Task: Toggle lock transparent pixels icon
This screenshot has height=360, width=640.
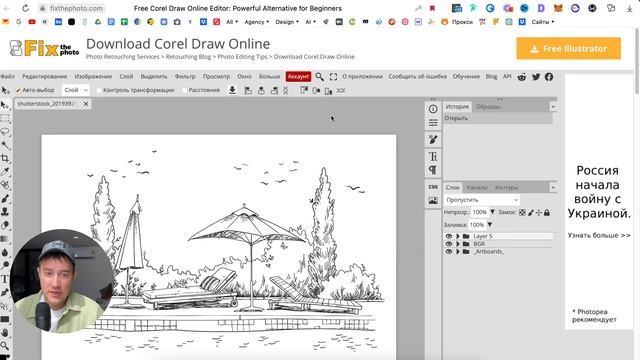Action: coord(522,212)
